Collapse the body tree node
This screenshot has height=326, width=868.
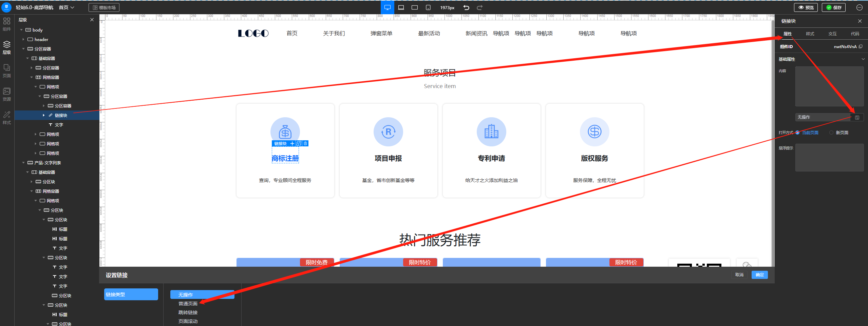21,30
